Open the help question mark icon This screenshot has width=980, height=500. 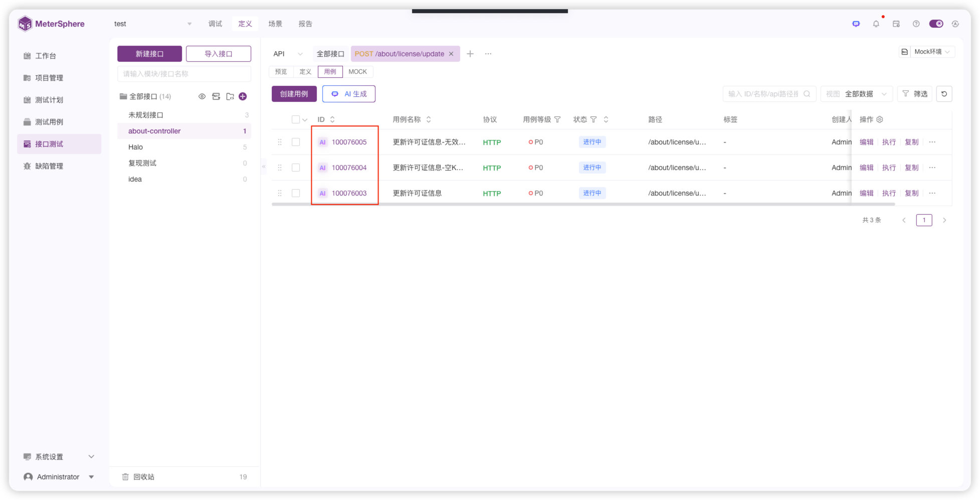tap(916, 24)
